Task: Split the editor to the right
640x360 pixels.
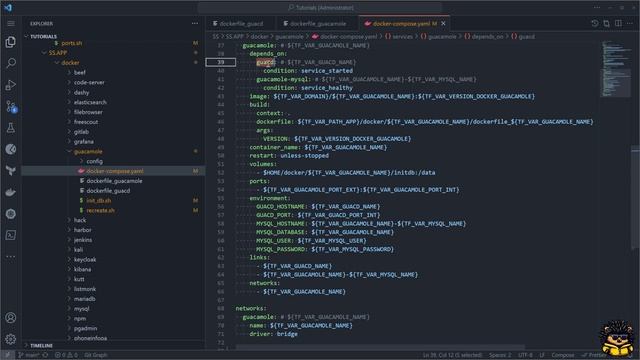Action: [x=618, y=24]
